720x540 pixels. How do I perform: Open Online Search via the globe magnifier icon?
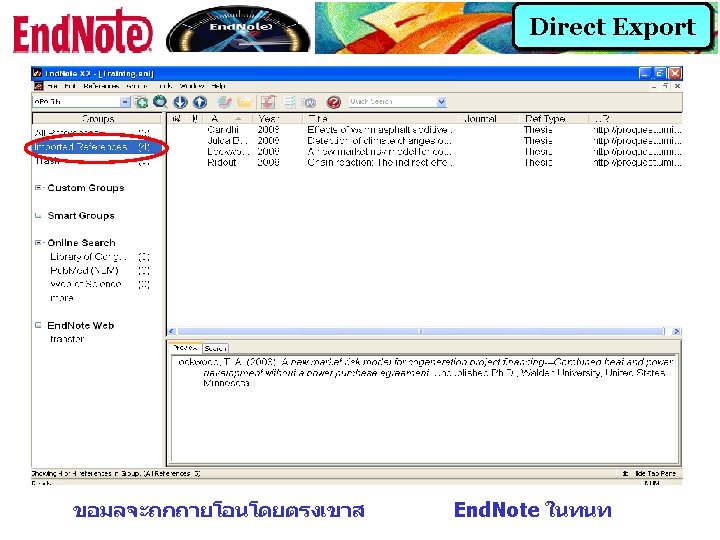[160, 102]
